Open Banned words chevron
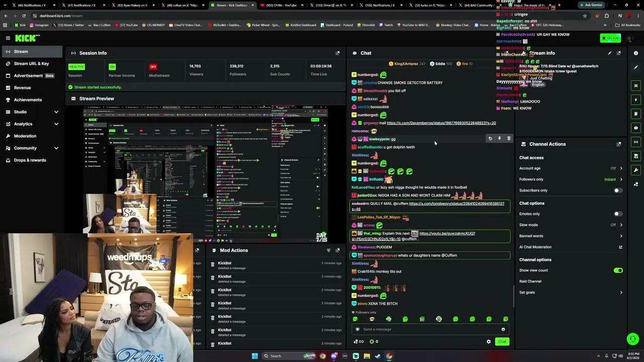Screen dimensions: 644x362 [621, 236]
